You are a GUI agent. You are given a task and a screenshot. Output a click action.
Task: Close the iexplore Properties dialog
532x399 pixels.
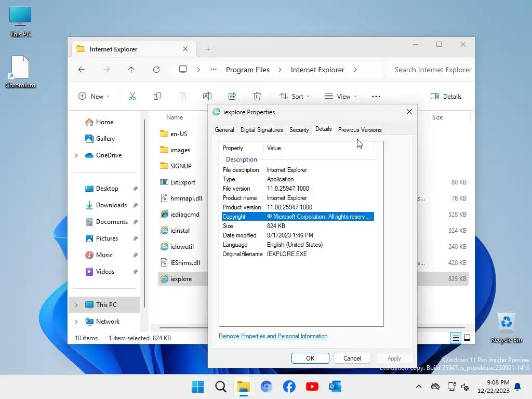pyautogui.click(x=409, y=112)
